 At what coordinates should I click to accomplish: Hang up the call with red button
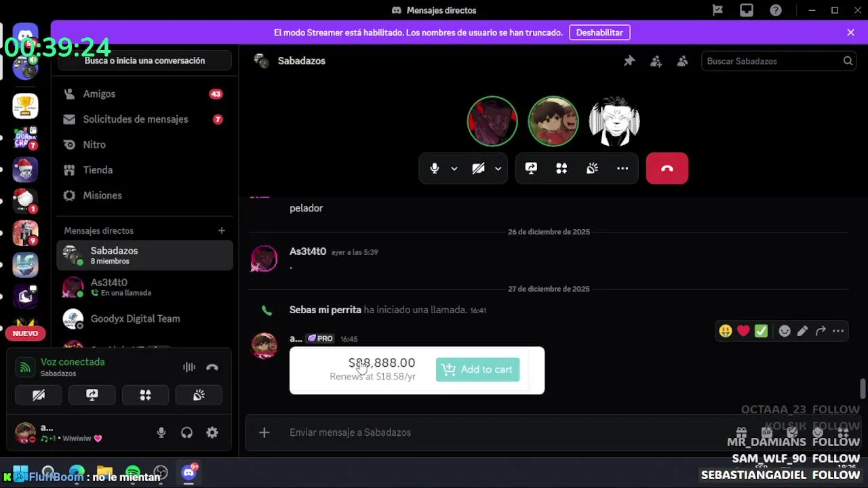coord(667,169)
